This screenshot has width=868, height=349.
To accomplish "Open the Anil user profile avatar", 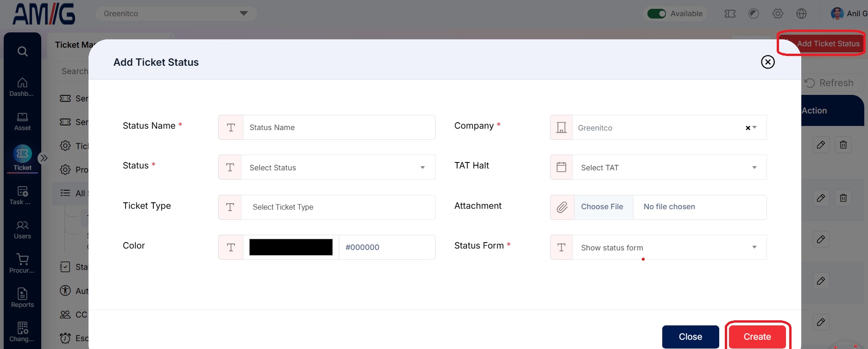I will [x=837, y=13].
